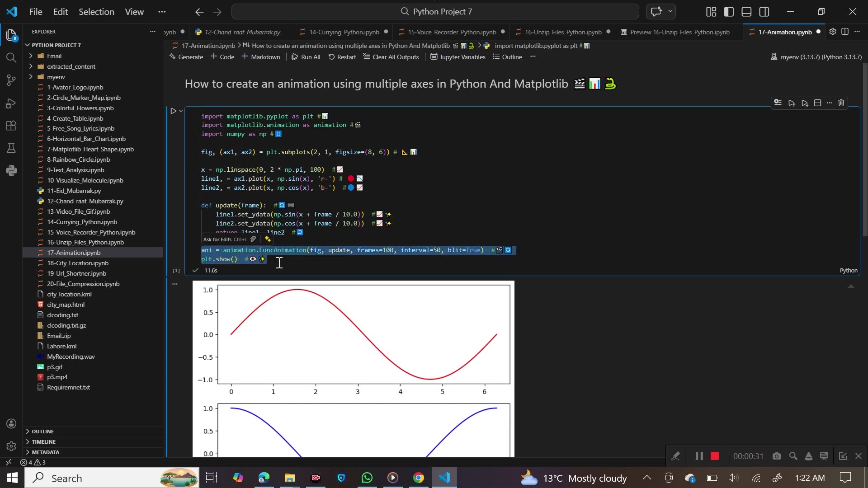The image size is (868, 488).
Task: Open Jupyter Variables panel
Action: [x=458, y=57]
